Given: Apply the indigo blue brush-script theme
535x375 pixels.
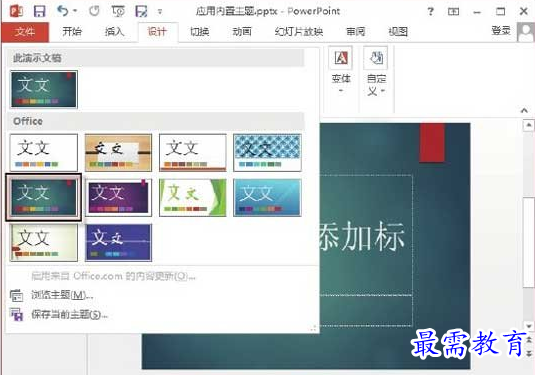Looking at the screenshot, I should coord(118,243).
